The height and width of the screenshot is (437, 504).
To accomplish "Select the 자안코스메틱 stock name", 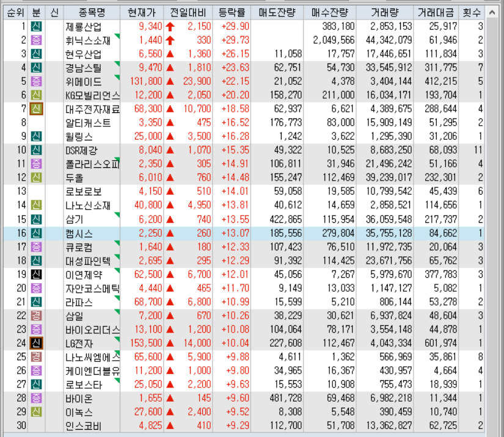I will 93,289.
